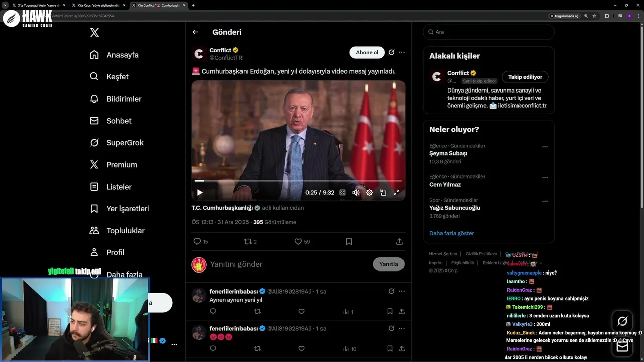The image size is (644, 362).
Task: Open Premium in the sidebar
Action: pyautogui.click(x=113, y=165)
